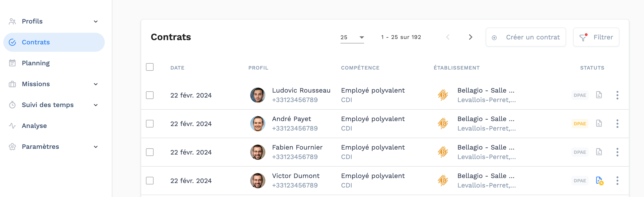Viewport: 644px width, 197px height.
Task: Open document icon on Fabien Fournier row
Action: [599, 152]
